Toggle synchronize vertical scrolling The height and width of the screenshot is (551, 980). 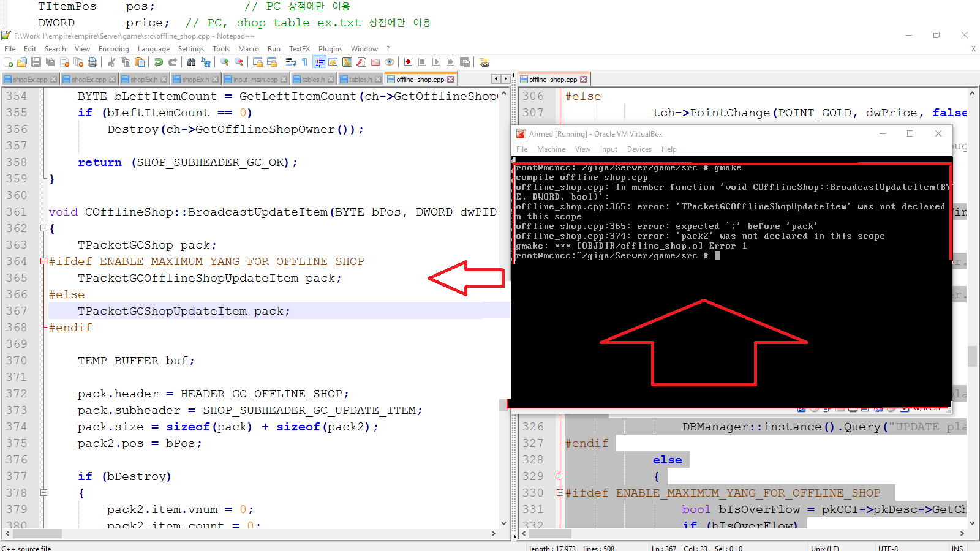(x=258, y=62)
